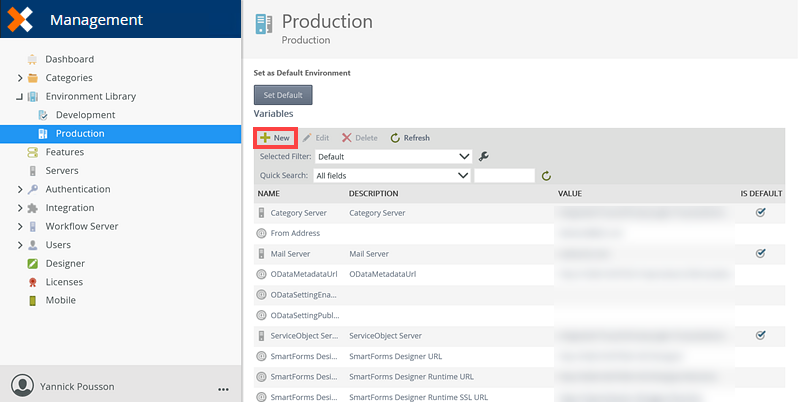Image resolution: width=798 pixels, height=402 pixels.
Task: Click the Refresh toolbar icon
Action: click(396, 138)
